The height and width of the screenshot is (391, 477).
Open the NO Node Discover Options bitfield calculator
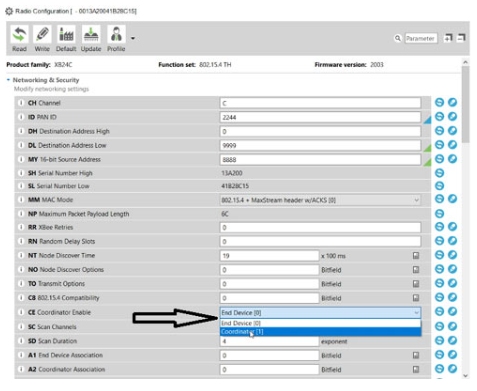click(x=416, y=270)
